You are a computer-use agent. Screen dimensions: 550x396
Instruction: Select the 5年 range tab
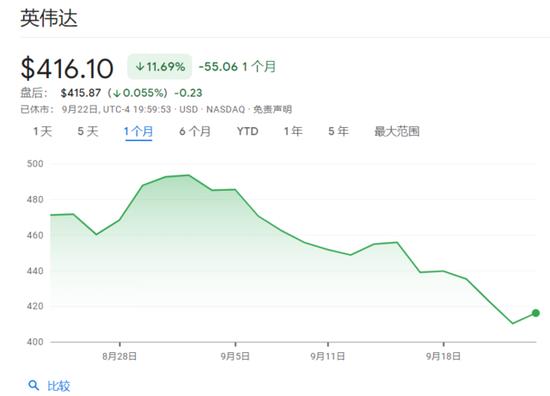pos(338,132)
